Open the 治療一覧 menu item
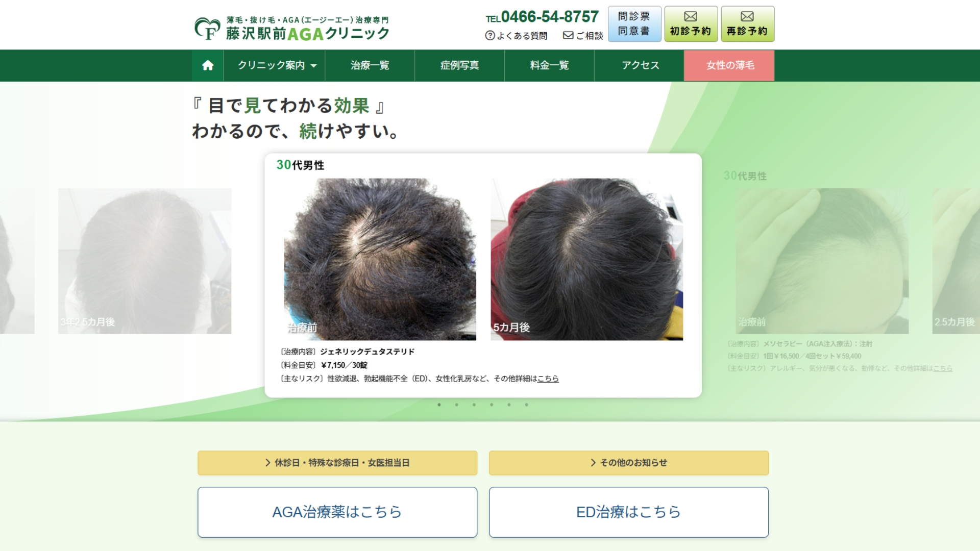 [x=370, y=65]
